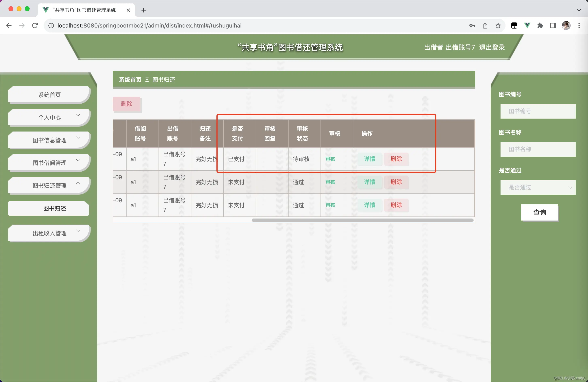Open the 是否通过 dropdown filter

click(538, 187)
